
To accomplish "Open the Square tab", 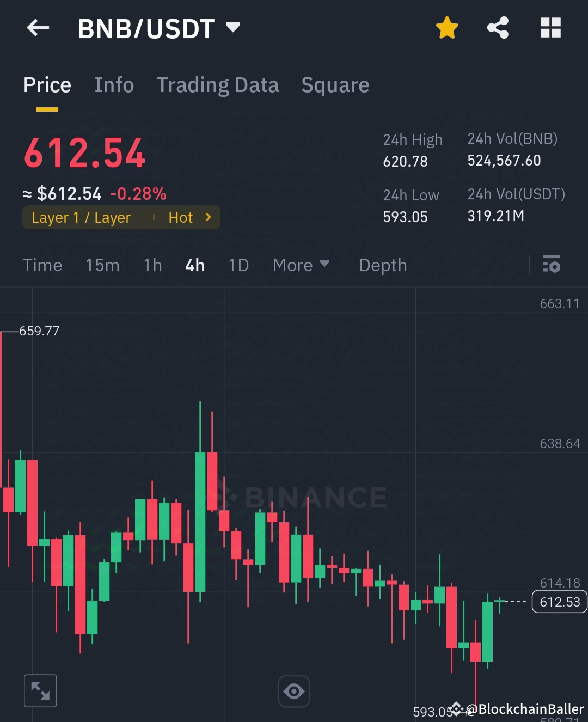I will point(335,85).
